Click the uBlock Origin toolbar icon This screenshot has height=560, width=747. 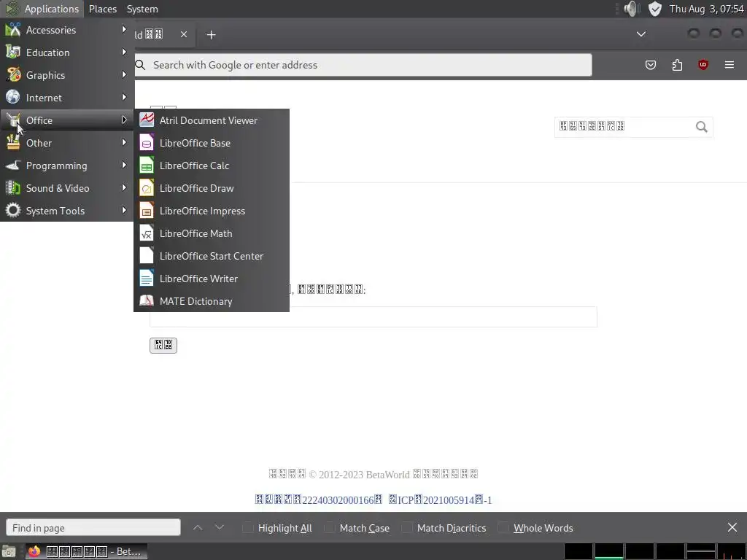pos(703,65)
